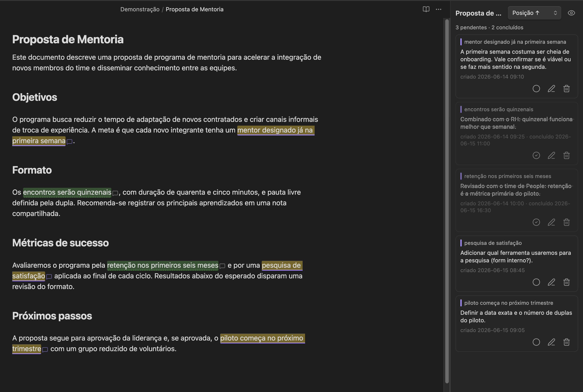Click the highlight 'retenção nos primeiros seis meses'

163,265
